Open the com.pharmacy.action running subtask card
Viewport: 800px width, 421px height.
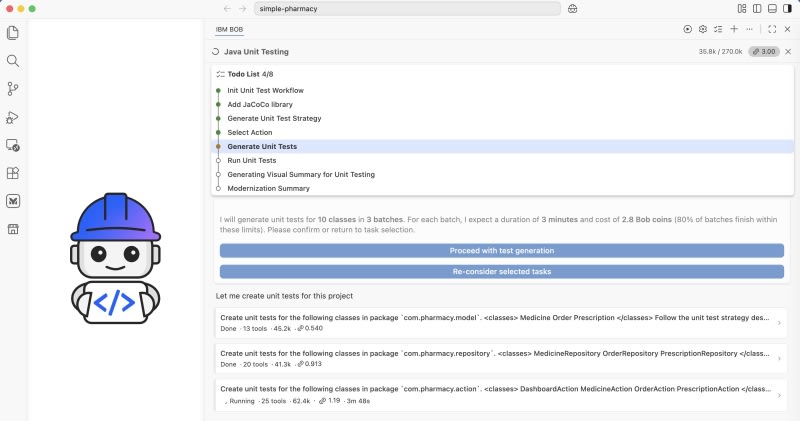pyautogui.click(x=501, y=395)
